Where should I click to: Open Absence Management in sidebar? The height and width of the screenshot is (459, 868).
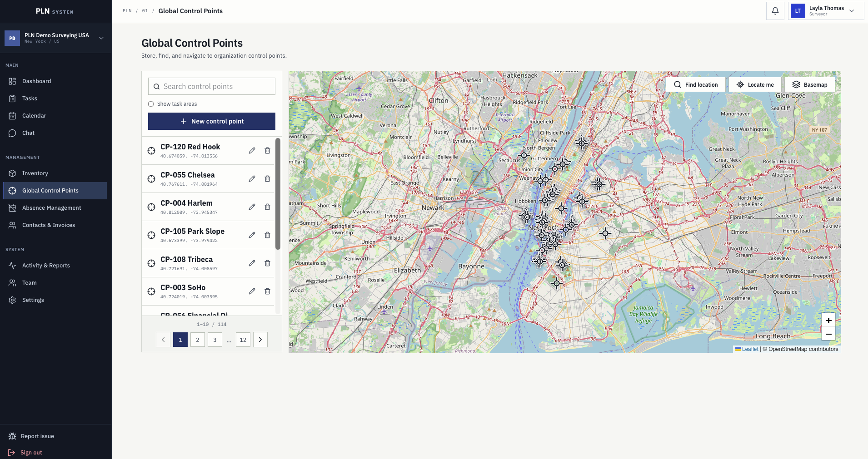coord(55,208)
